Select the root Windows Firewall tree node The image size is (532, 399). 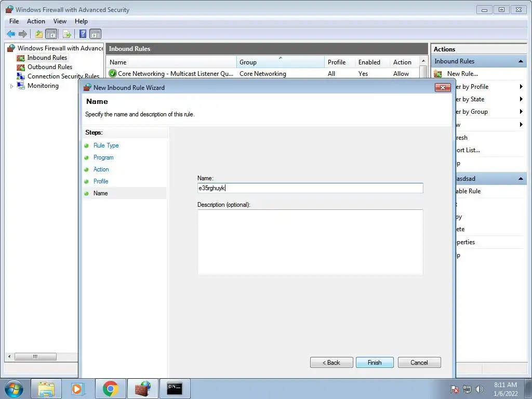pyautogui.click(x=60, y=48)
